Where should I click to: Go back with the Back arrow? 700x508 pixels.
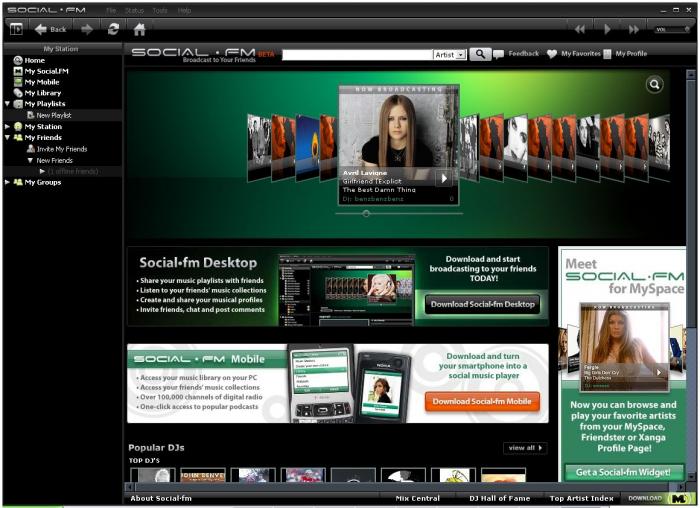pos(50,29)
